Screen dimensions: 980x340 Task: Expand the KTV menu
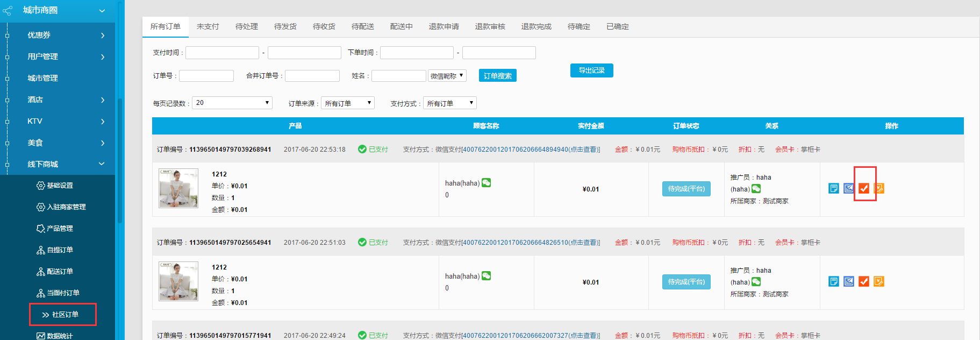[103, 122]
